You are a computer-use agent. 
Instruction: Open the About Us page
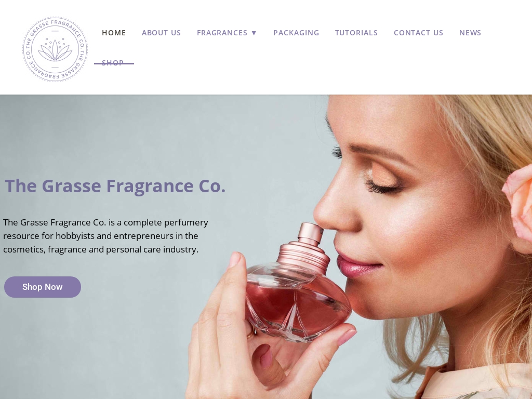161,33
